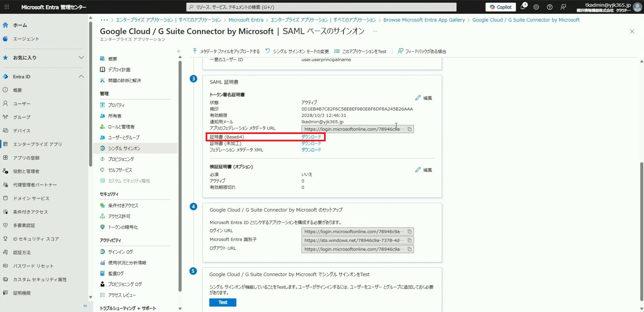Open settings gear in top bar

(x=536, y=7)
